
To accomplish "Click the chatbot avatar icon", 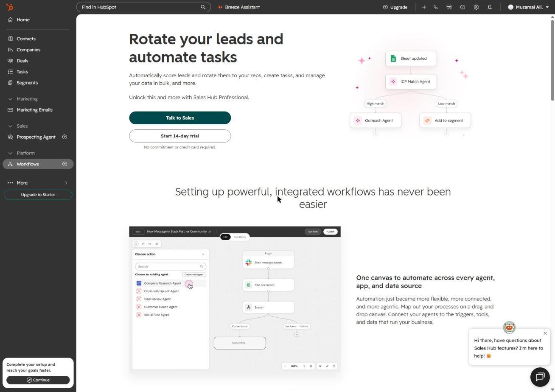I will pyautogui.click(x=509, y=327).
